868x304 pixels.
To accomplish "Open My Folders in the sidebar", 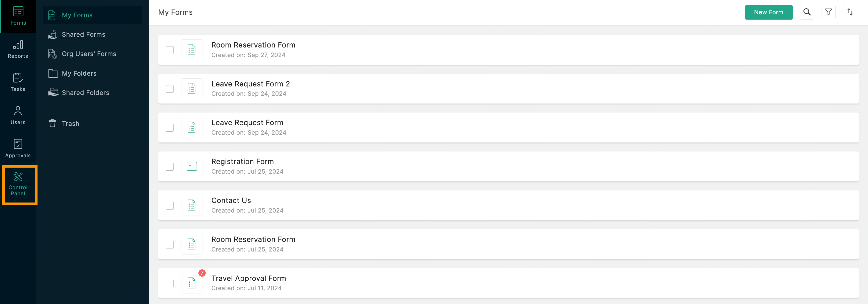I will click(79, 73).
